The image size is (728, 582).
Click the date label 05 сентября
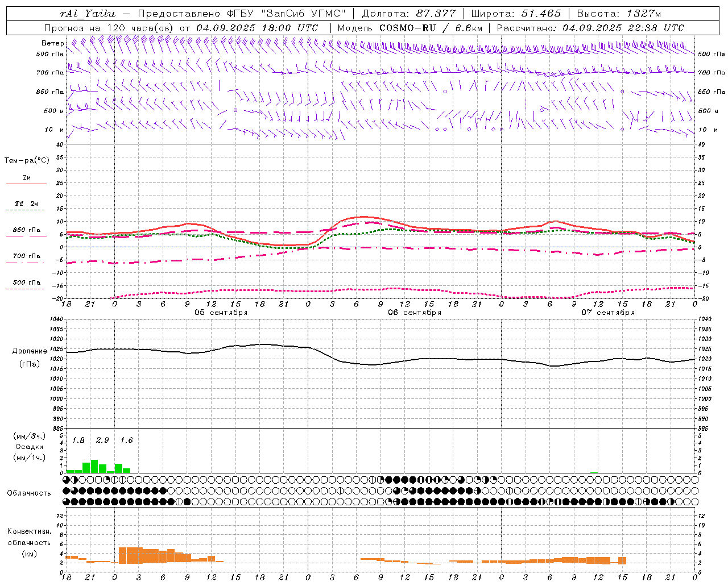221,313
